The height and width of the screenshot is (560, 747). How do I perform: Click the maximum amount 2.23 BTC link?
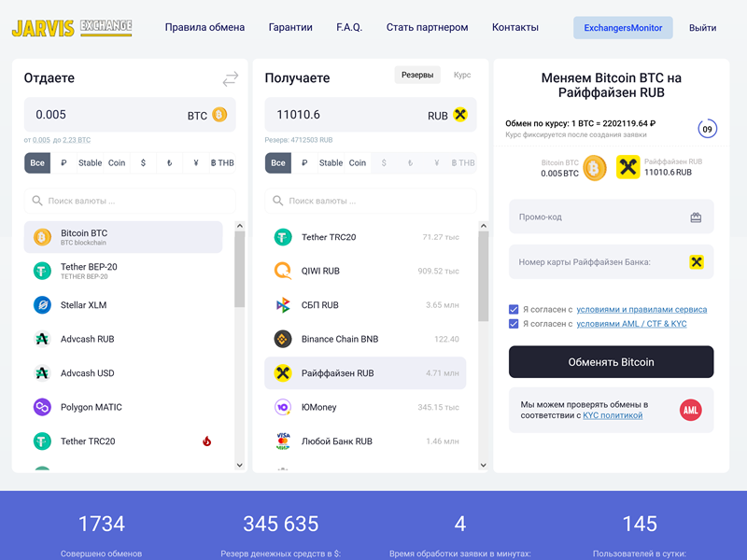77,140
